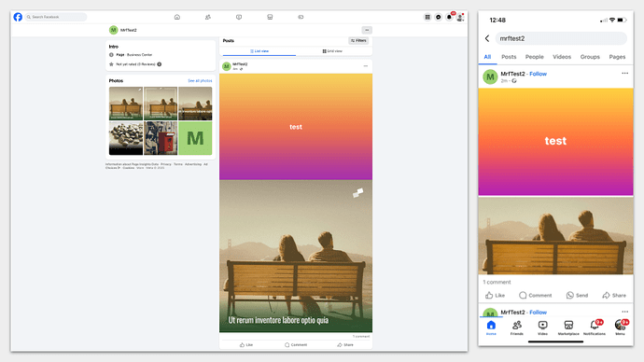The width and height of the screenshot is (644, 362).
Task: Open See all photos link
Action: tap(200, 81)
